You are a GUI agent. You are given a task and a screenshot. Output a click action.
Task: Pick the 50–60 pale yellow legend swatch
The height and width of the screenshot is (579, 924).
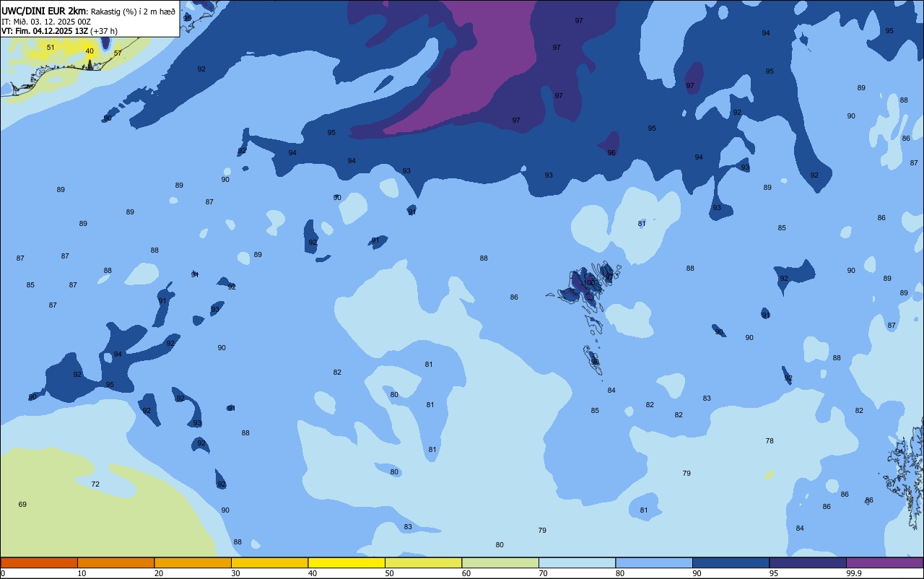(423, 562)
